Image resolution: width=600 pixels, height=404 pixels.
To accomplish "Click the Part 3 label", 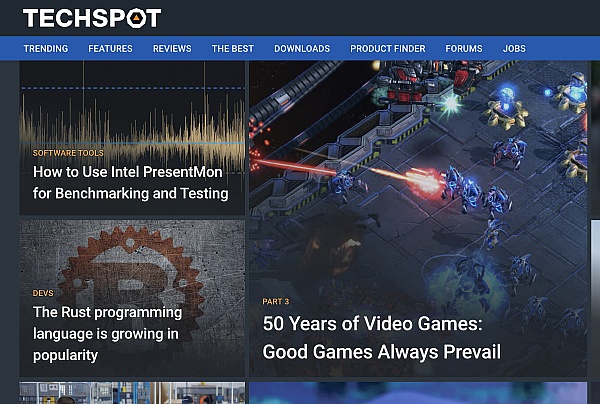I will (276, 301).
